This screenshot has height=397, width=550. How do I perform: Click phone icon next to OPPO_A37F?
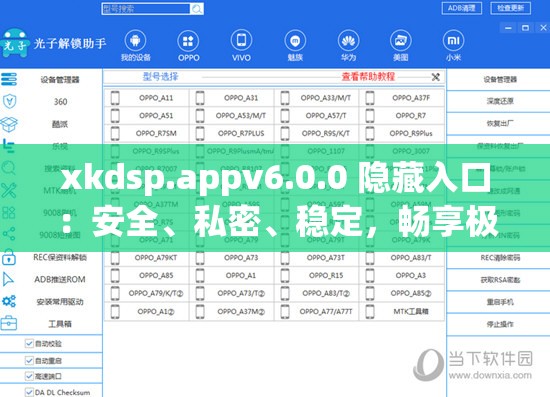(370, 98)
